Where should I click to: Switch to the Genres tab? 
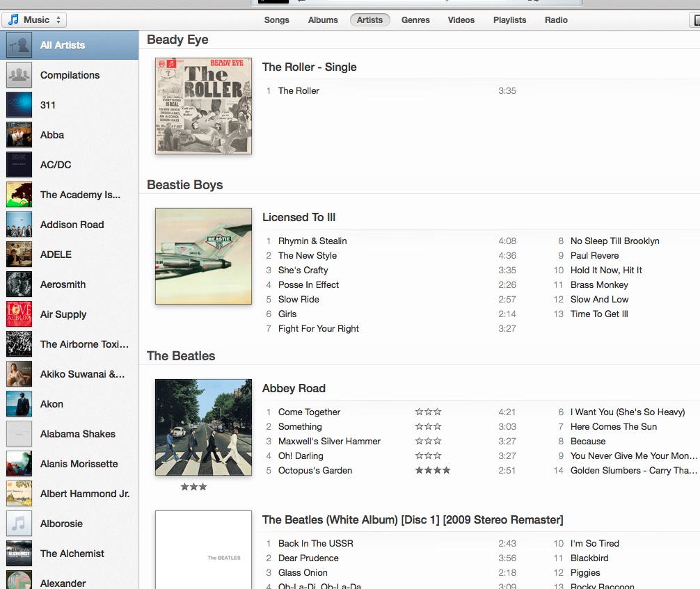(415, 20)
